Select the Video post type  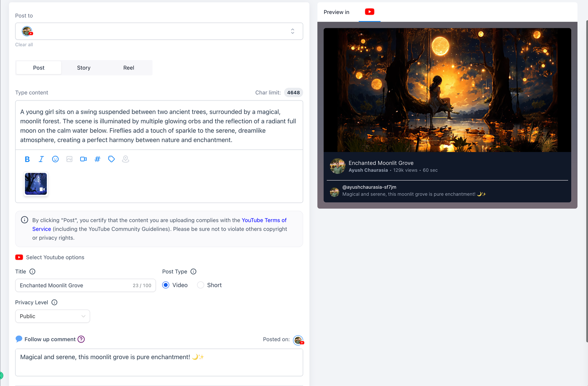166,285
